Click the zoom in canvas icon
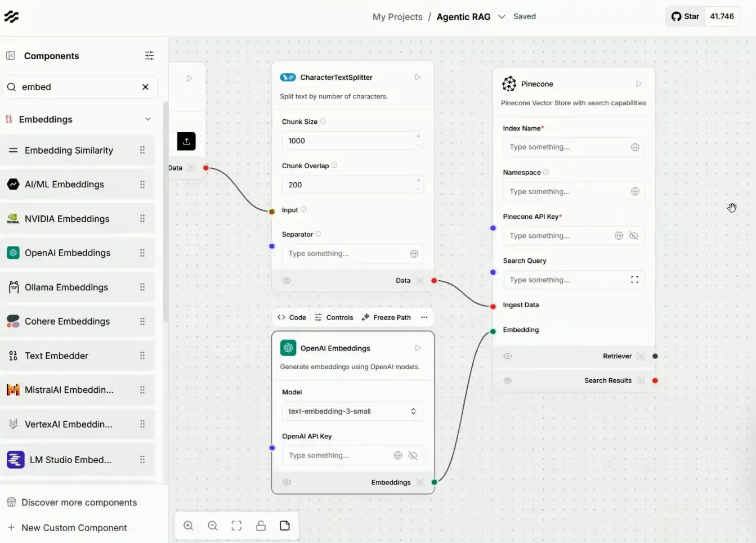756x543 pixels. tap(189, 526)
